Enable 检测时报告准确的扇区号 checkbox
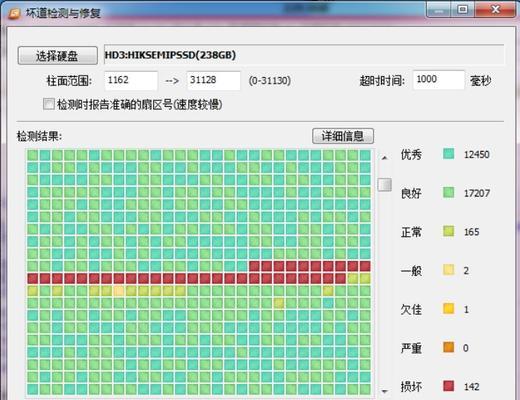520x400 pixels. pyautogui.click(x=49, y=104)
